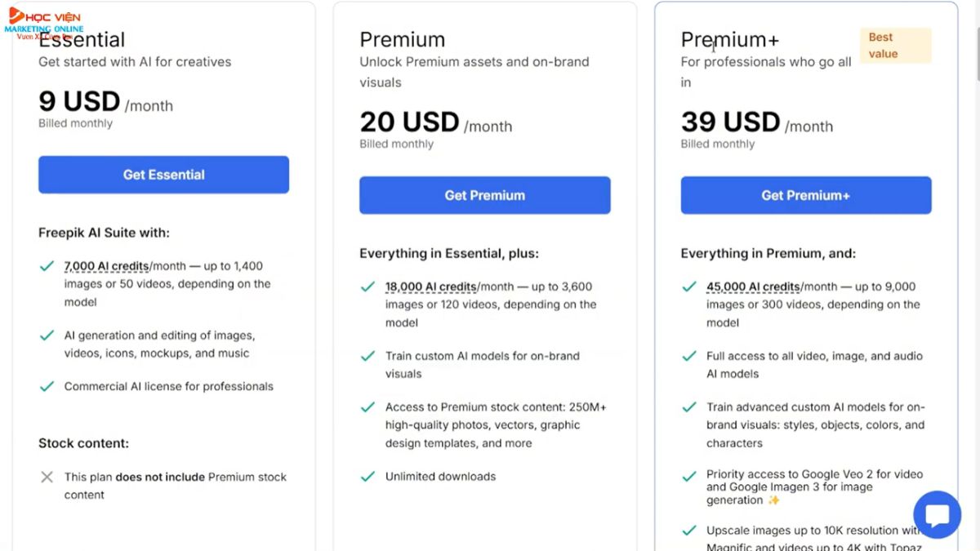Viewport: 980px width, 551px height.
Task: Click the 7,000 AI credits underlined link
Action: (106, 266)
